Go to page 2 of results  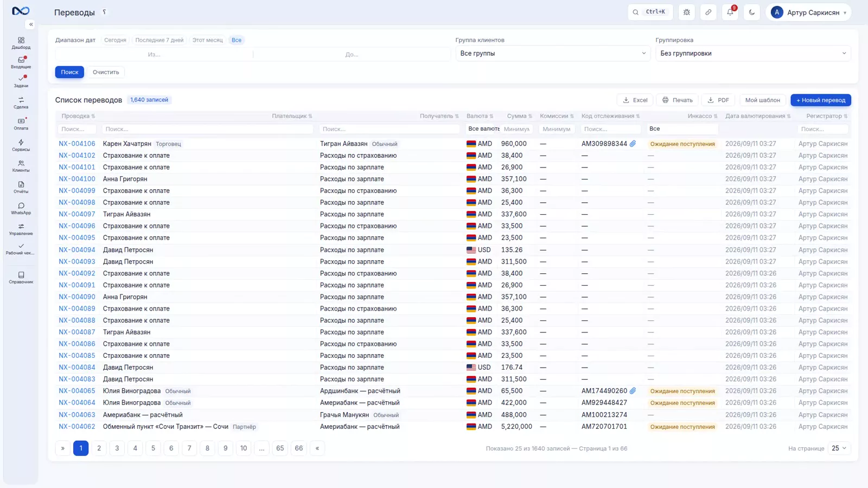coord(99,448)
